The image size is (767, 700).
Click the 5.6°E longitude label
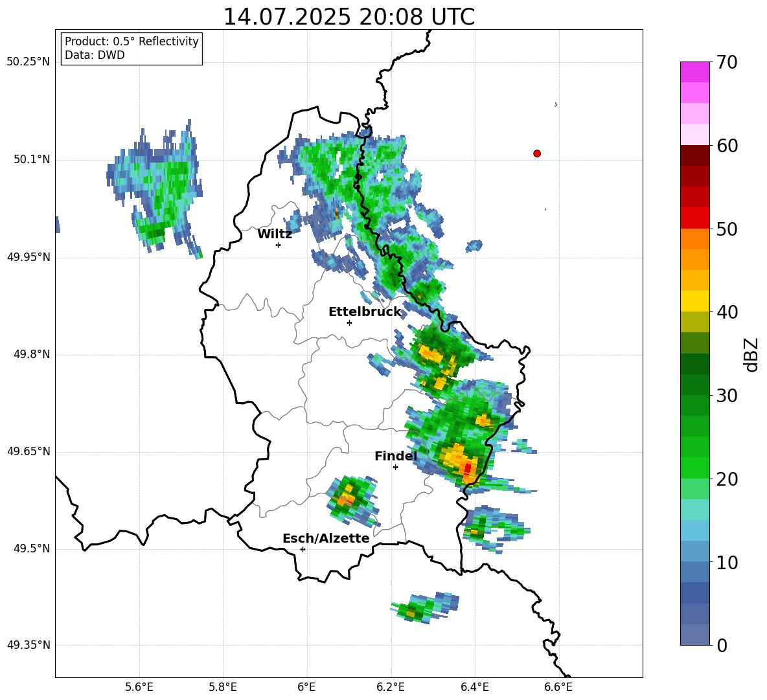139,688
